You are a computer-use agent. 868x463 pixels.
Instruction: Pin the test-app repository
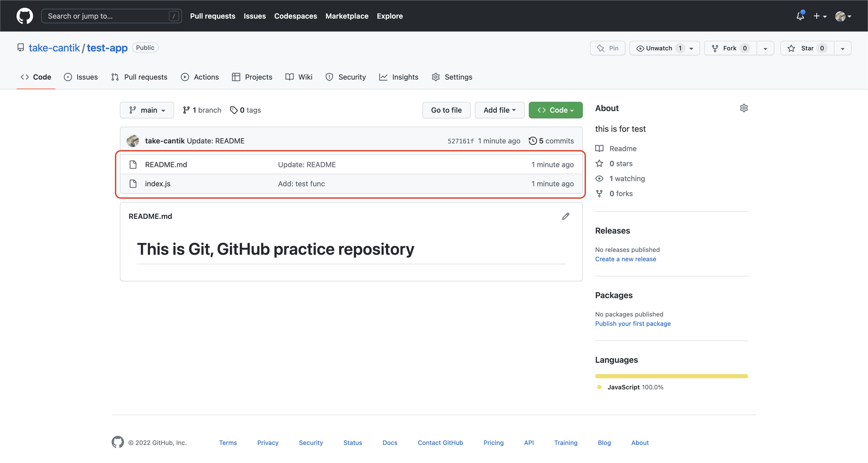(608, 48)
